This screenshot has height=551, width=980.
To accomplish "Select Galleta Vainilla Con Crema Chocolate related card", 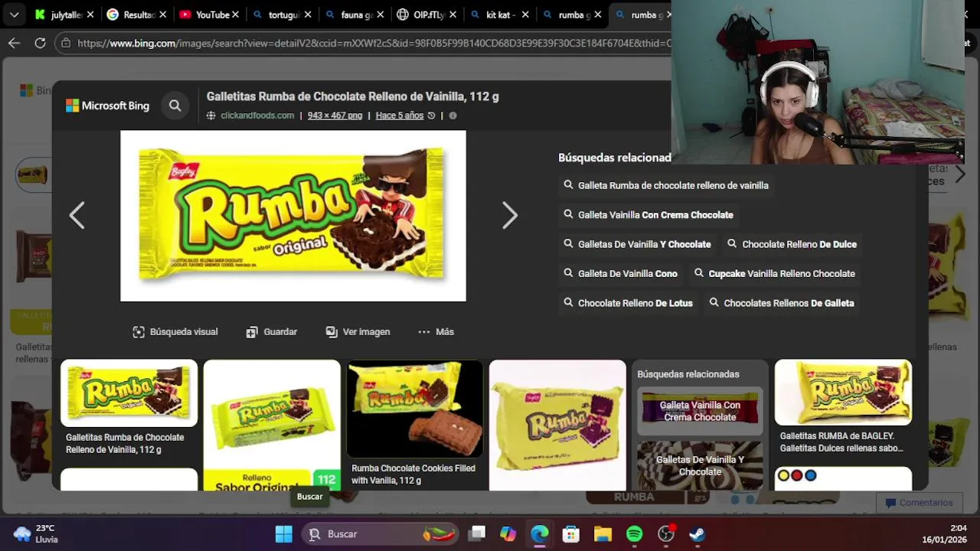I will [x=700, y=411].
